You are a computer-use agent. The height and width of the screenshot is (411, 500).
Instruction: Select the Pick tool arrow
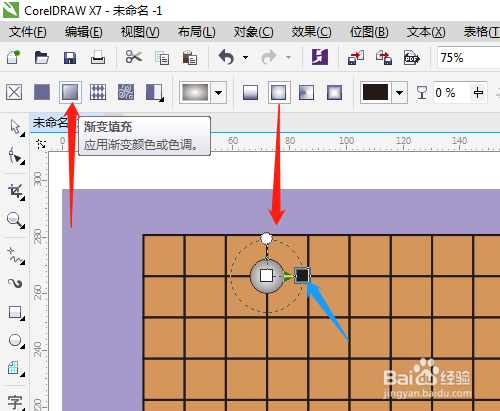pos(15,127)
